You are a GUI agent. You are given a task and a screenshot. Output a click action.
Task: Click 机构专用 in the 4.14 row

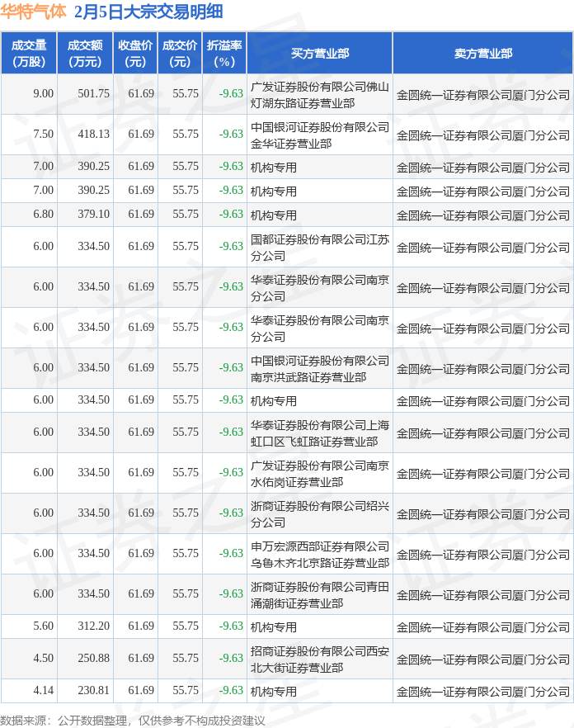pos(273,692)
